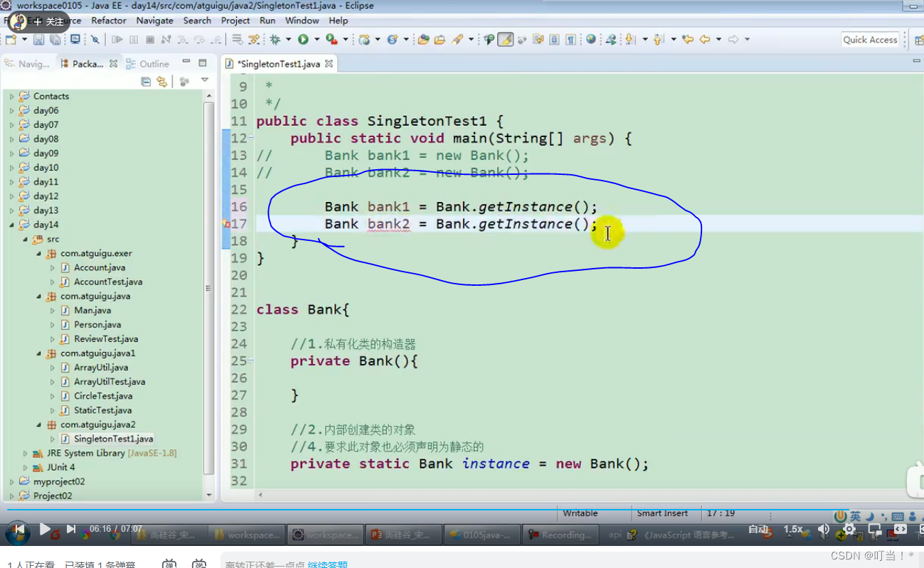The height and width of the screenshot is (568, 924).
Task: Run the program with green Run icon
Action: click(303, 40)
